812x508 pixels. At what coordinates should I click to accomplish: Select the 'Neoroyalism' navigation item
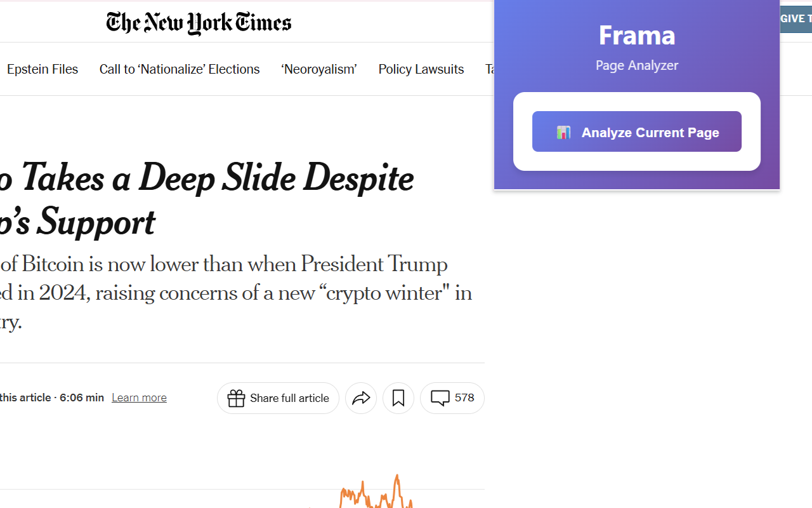tap(318, 69)
